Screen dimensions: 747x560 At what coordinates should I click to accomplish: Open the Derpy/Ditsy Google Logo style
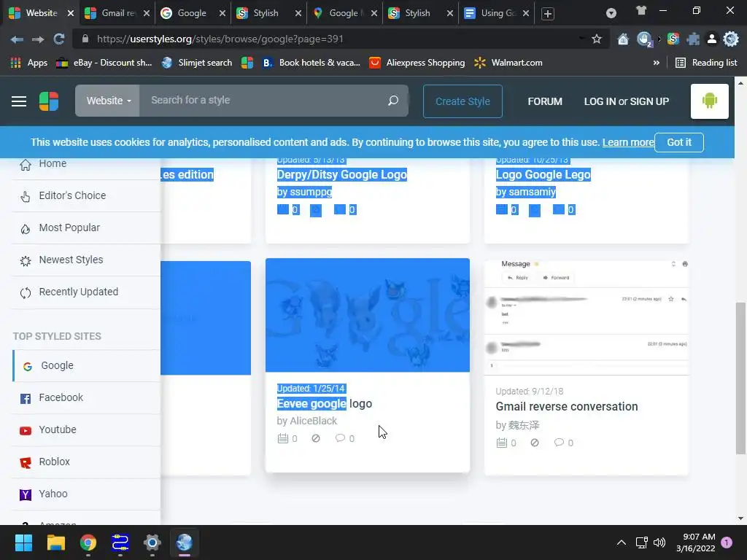[x=341, y=175]
